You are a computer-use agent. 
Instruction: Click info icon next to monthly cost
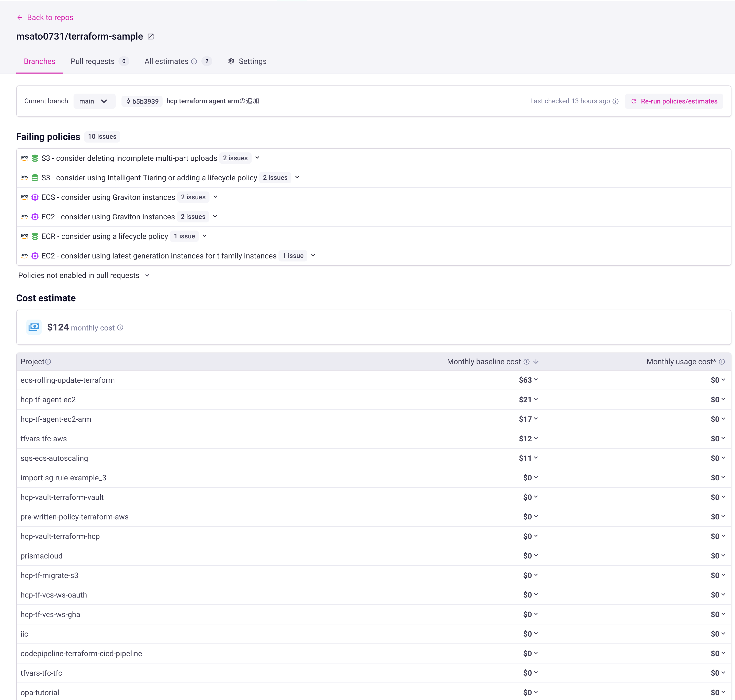[x=120, y=328]
